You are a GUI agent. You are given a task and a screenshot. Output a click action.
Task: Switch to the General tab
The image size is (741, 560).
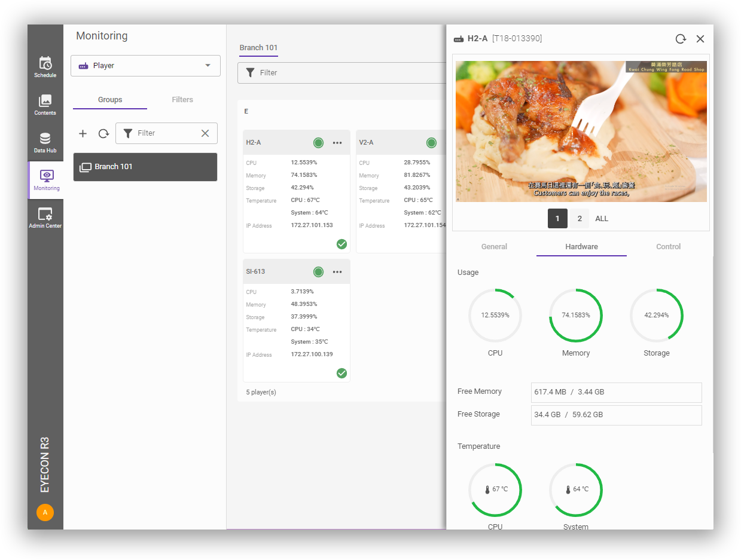coord(494,247)
